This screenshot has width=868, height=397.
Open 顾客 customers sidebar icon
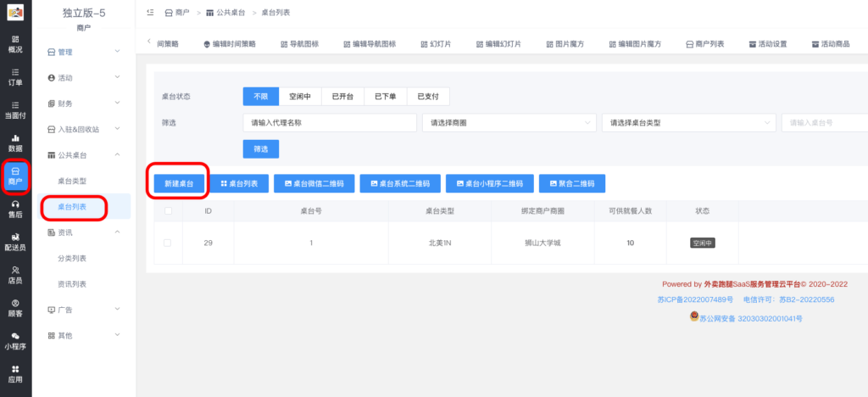tap(15, 308)
